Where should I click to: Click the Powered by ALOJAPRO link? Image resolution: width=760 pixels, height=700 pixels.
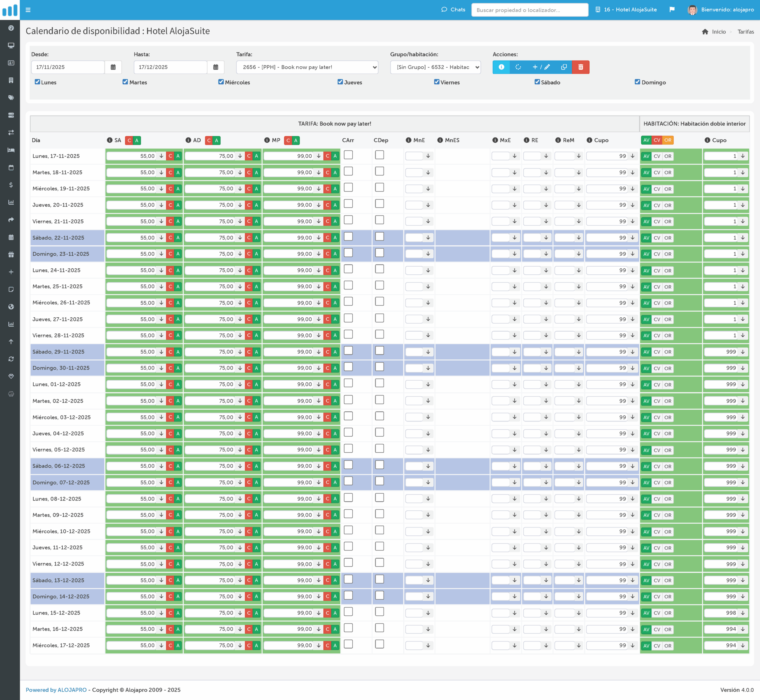[56, 690]
